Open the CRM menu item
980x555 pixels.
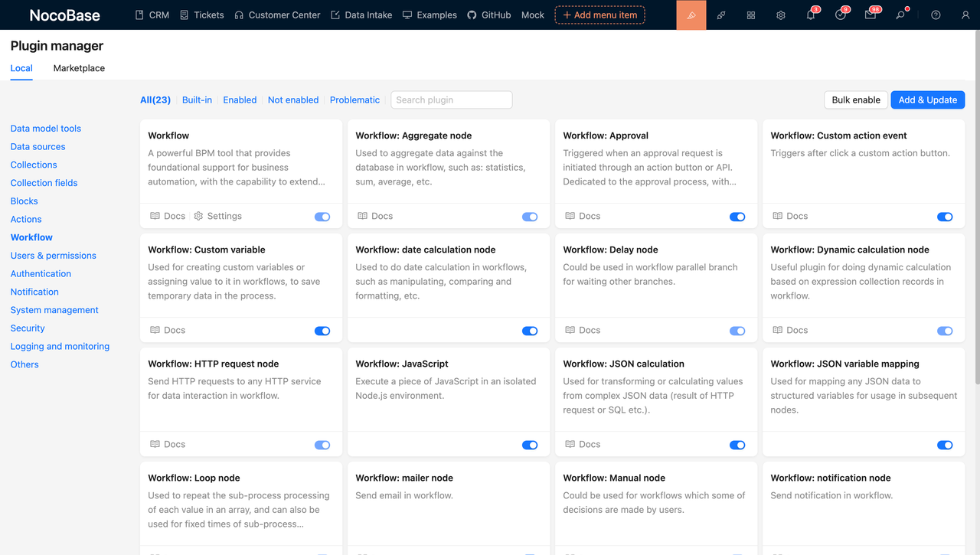click(x=152, y=15)
